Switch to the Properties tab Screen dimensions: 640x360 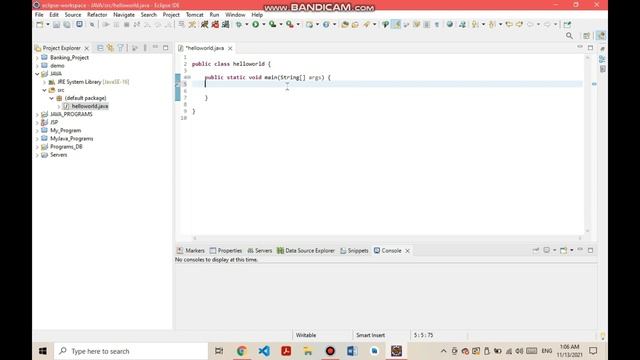coord(226,251)
